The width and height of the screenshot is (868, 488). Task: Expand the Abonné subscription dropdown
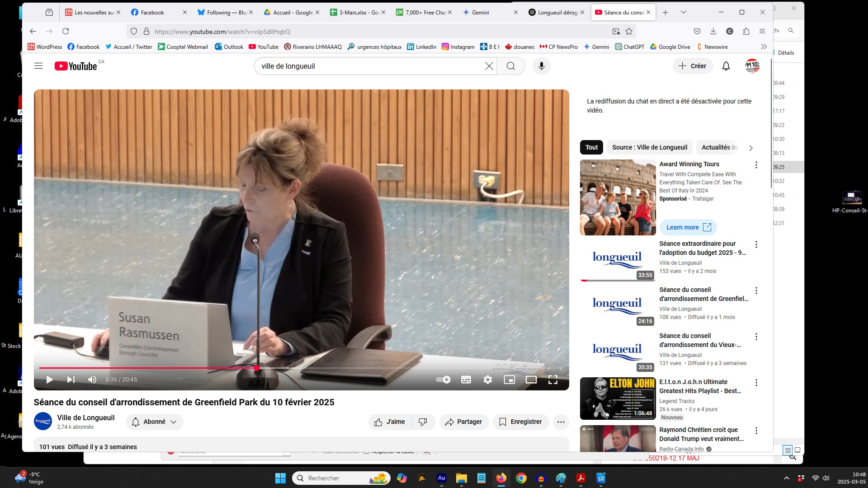[x=154, y=422]
